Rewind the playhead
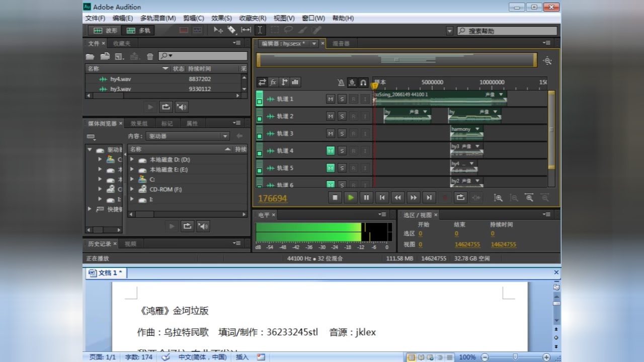 (x=397, y=198)
